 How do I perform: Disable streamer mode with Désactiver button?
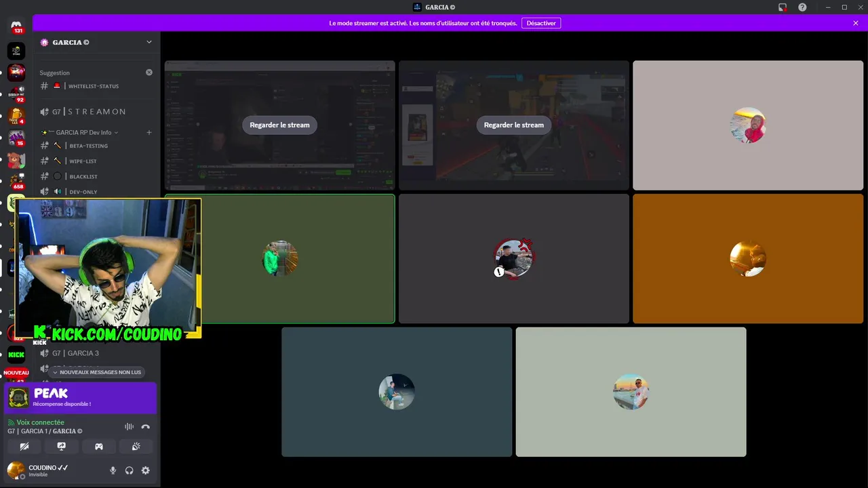coord(541,23)
